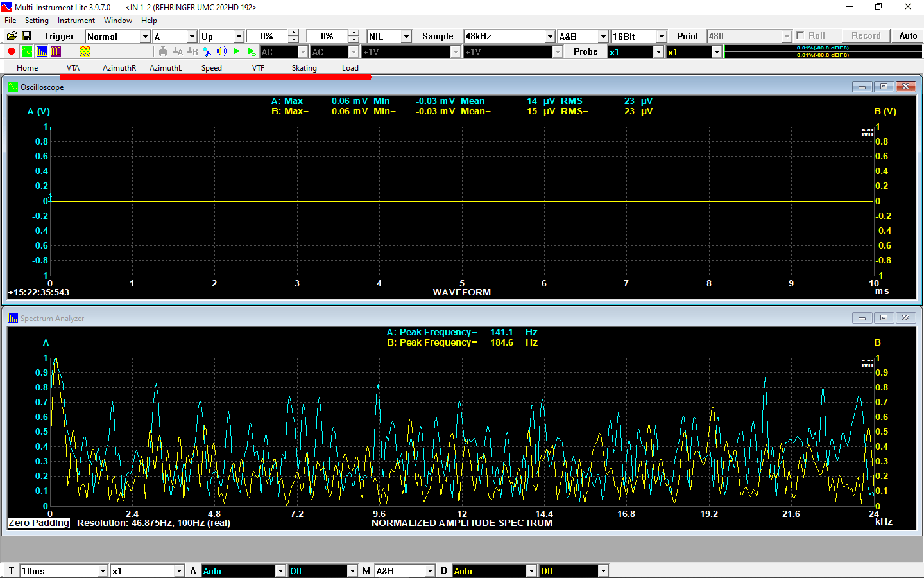Click the Auto button
Screen dimensions: 924x578
point(908,35)
